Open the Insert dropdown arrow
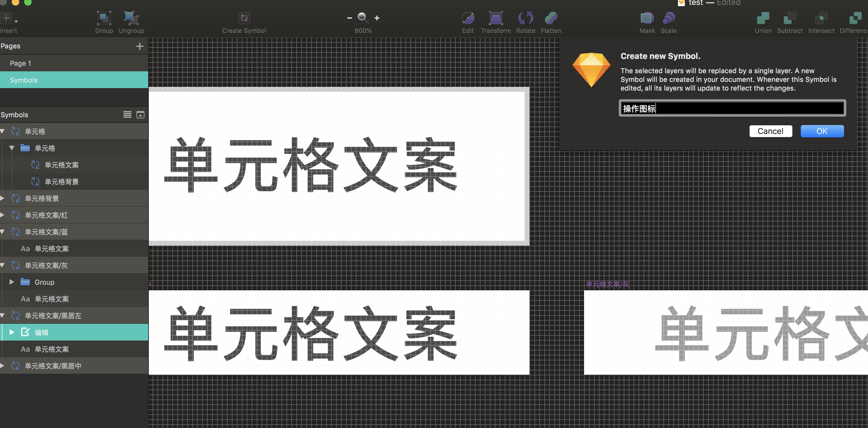The height and width of the screenshot is (428, 868). (x=16, y=21)
